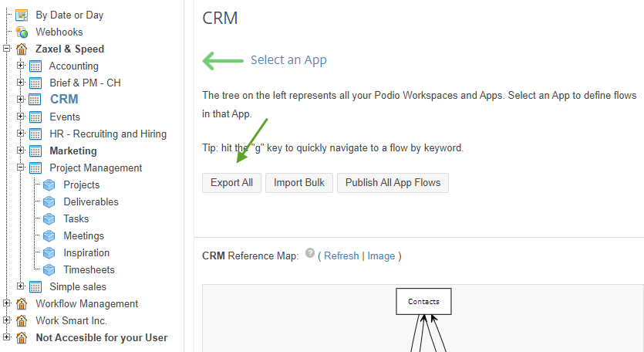
Task: Refresh the CRM reference map
Action: pyautogui.click(x=342, y=256)
